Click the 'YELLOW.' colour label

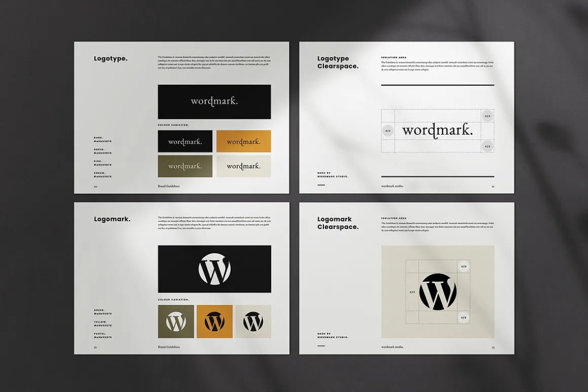(x=100, y=322)
